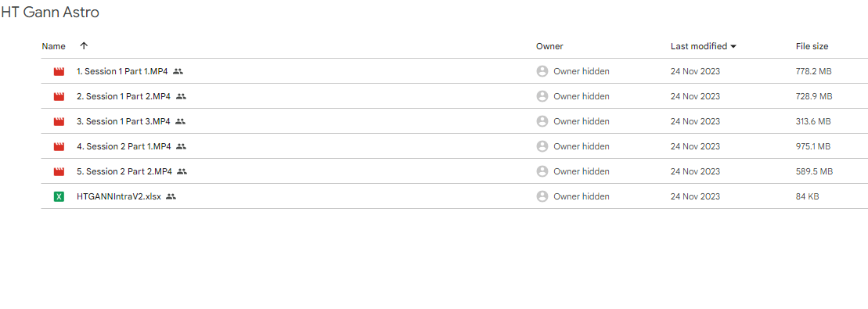The image size is (868, 309).
Task: Click the HT Gann Astro folder title
Action: [50, 13]
